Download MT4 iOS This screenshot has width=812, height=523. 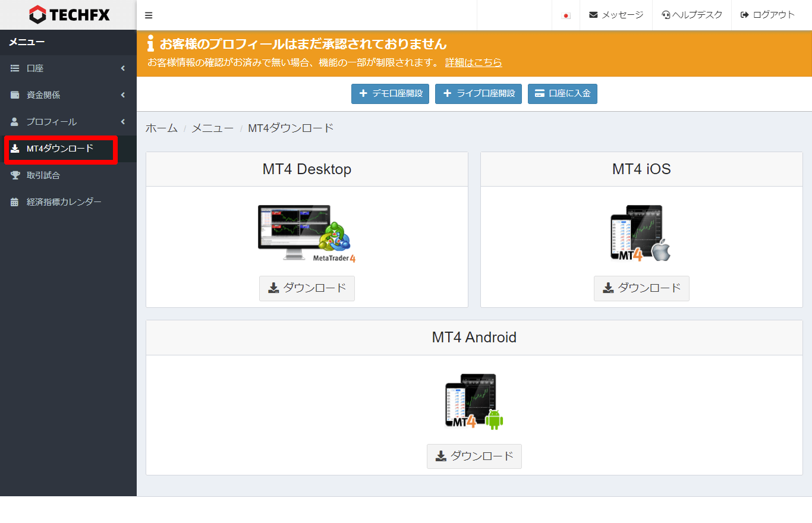[641, 288]
